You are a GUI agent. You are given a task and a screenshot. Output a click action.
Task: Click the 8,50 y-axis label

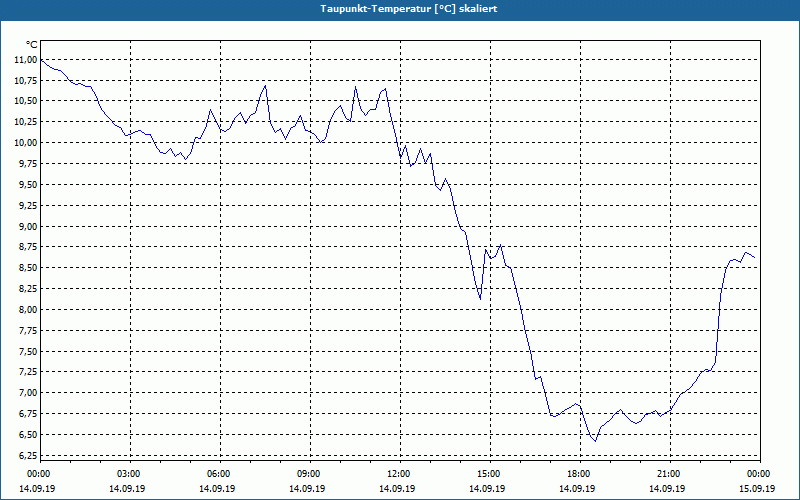tap(29, 268)
